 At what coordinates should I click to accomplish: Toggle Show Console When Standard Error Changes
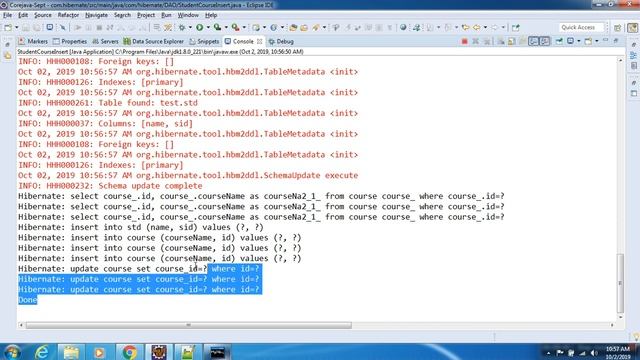(544, 41)
